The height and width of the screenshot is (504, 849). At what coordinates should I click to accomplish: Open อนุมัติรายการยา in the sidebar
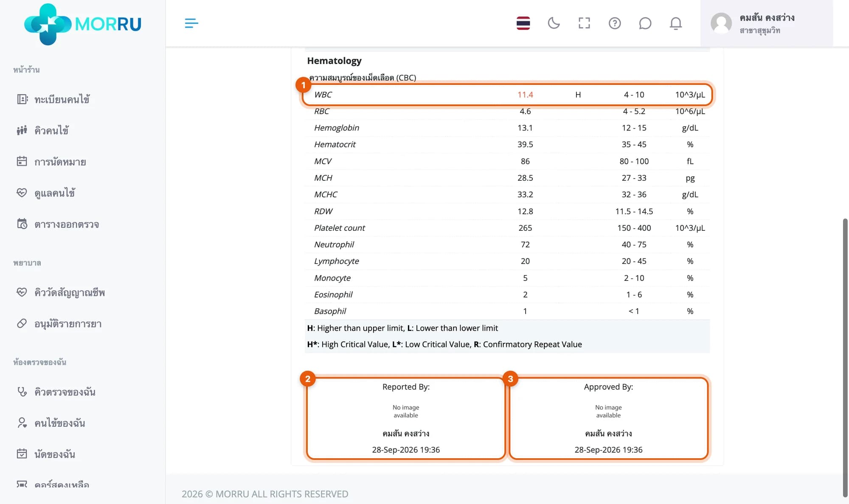[67, 324]
